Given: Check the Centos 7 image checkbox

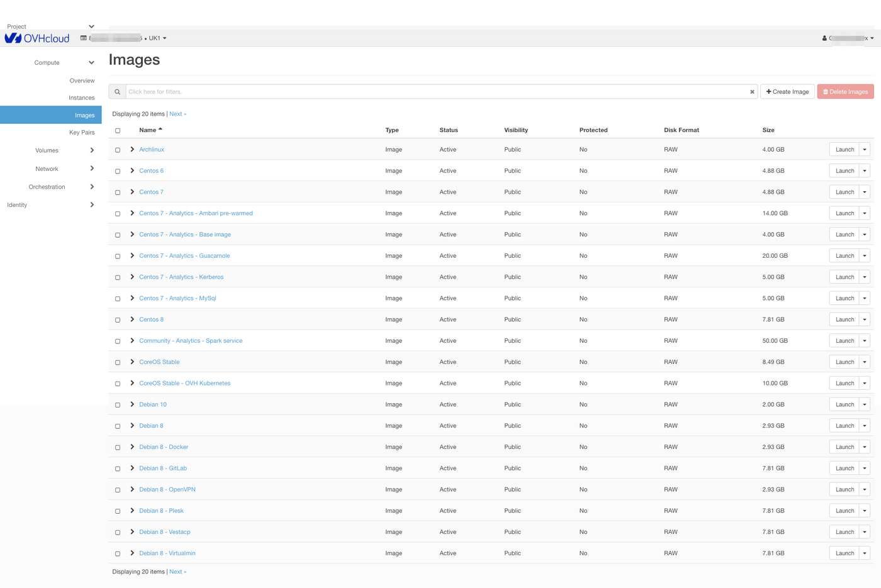Looking at the screenshot, I should (x=118, y=192).
